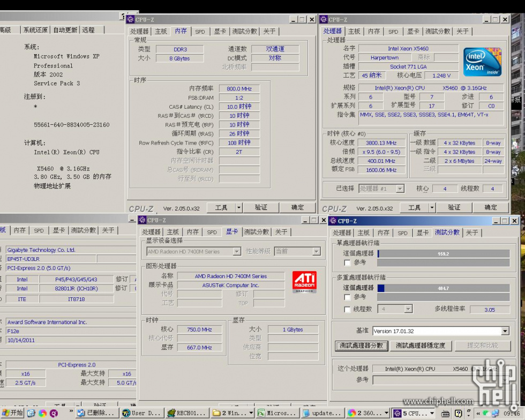Image resolution: width=525 pixels, height=420 pixels.
Task: Show more quick launch items chevron
Action: click(71, 411)
